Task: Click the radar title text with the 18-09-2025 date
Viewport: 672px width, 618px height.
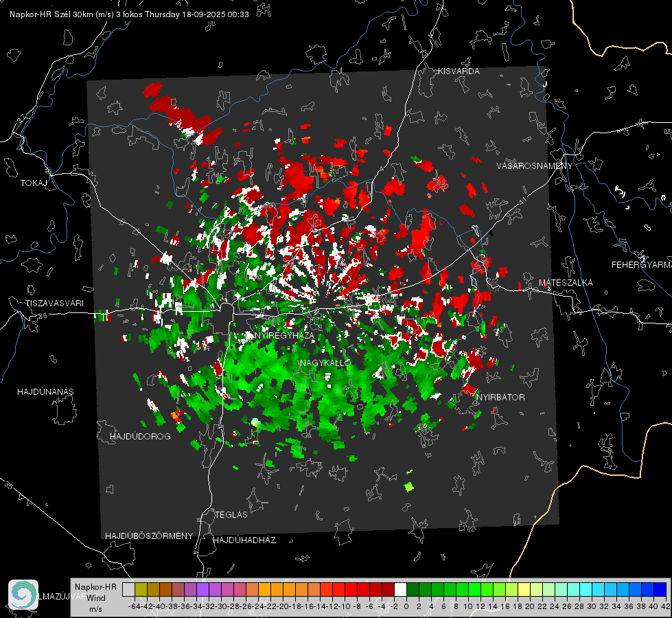Action: [129, 14]
